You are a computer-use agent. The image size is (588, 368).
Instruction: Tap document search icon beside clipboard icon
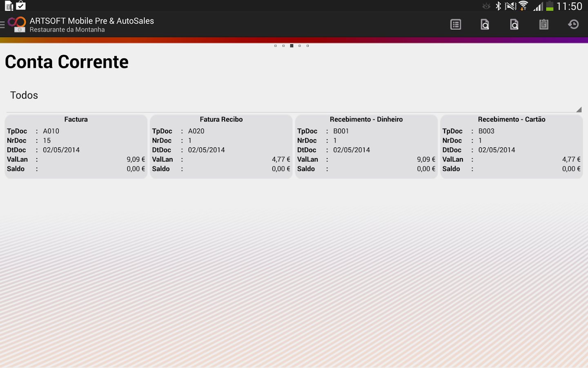pos(514,25)
